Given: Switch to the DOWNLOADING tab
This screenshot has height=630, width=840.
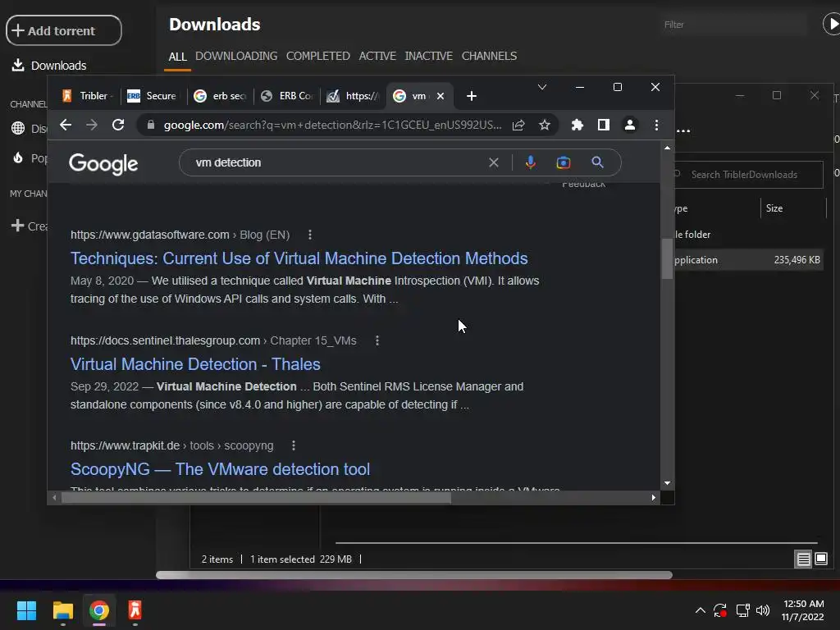Looking at the screenshot, I should [x=236, y=56].
